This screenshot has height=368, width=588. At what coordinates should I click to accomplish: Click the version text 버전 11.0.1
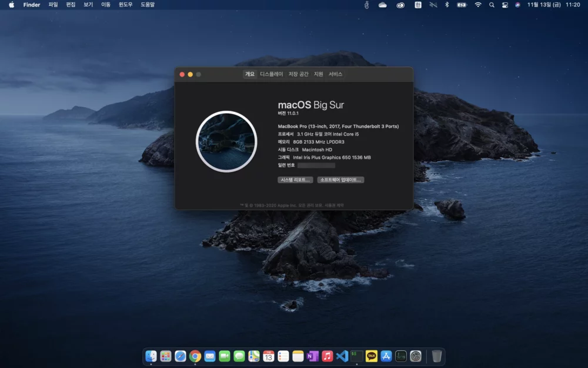[288, 114]
